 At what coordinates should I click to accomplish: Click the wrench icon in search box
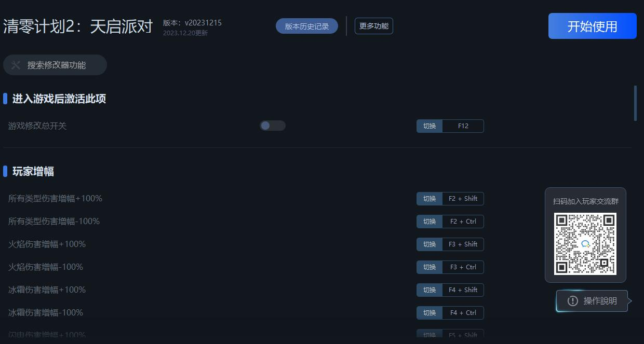click(x=16, y=65)
